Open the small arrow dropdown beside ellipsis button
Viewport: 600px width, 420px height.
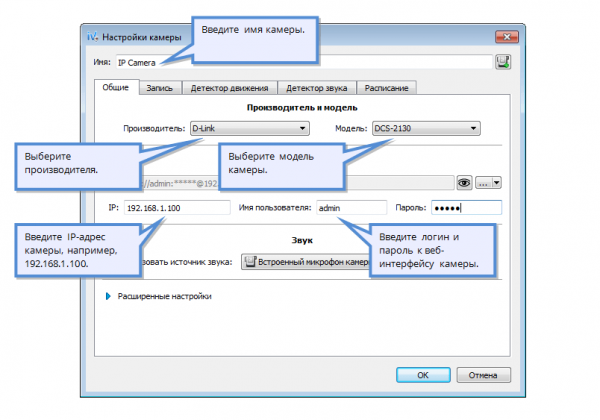496,183
